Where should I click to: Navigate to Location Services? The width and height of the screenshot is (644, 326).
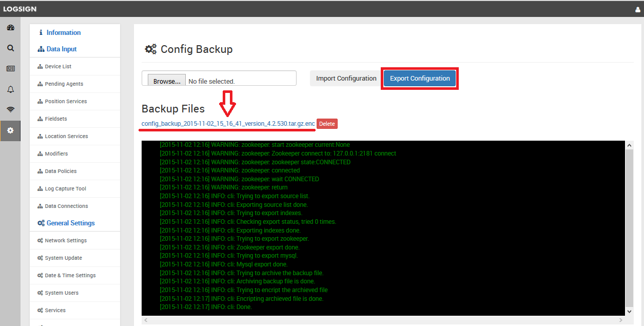tap(66, 137)
